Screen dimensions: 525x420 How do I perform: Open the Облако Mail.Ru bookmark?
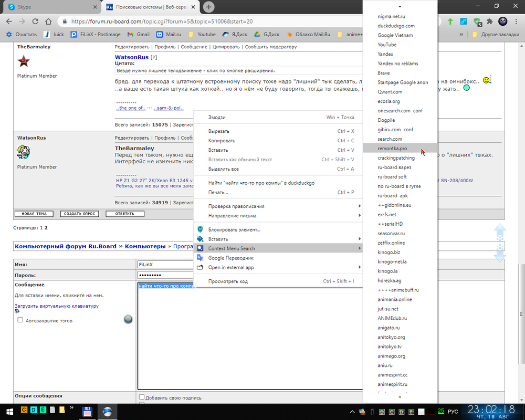[308, 35]
